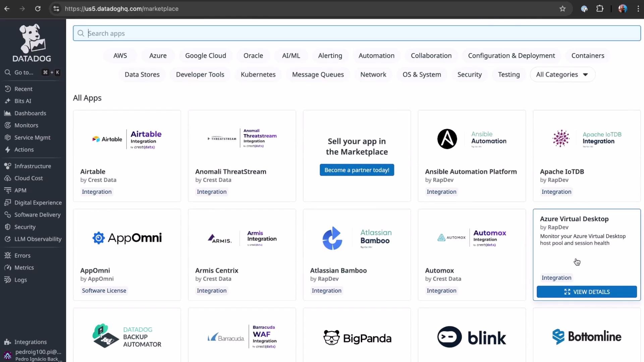Open Actions in the sidebar
The height and width of the screenshot is (362, 644).
pos(24,149)
